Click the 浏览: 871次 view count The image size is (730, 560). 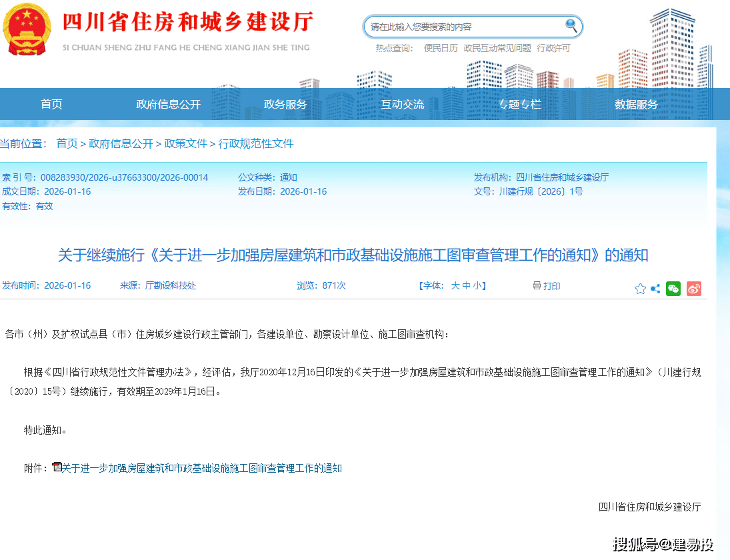pyautogui.click(x=321, y=285)
